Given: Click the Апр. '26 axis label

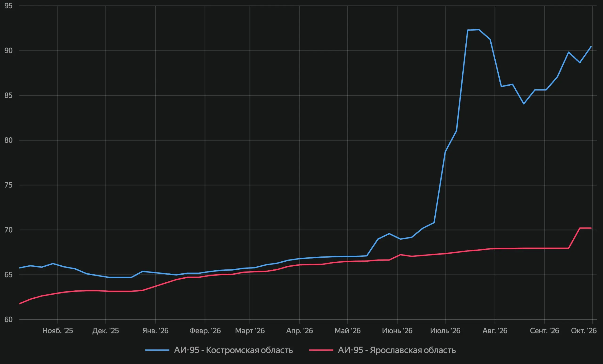Looking at the screenshot, I should (300, 331).
